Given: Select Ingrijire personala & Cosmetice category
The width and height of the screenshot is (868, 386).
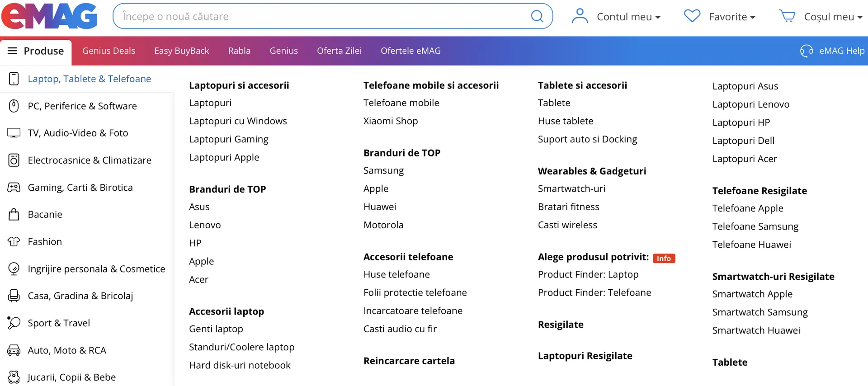Looking at the screenshot, I should point(96,269).
